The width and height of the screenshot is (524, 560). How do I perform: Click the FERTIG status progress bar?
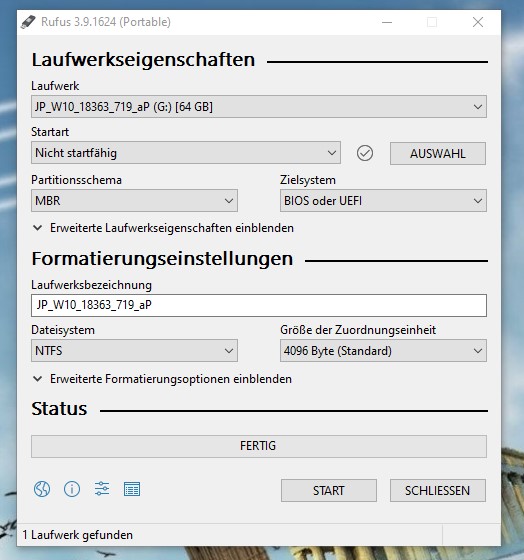[x=259, y=446]
